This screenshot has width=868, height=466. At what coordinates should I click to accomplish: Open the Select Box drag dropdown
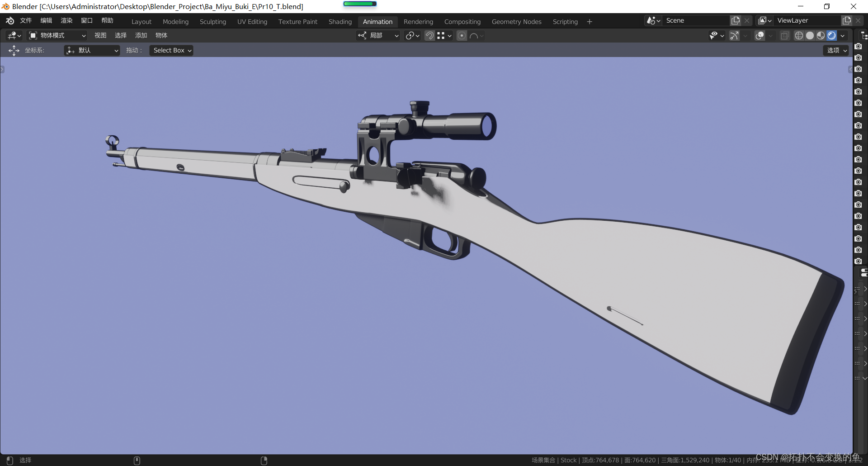171,50
